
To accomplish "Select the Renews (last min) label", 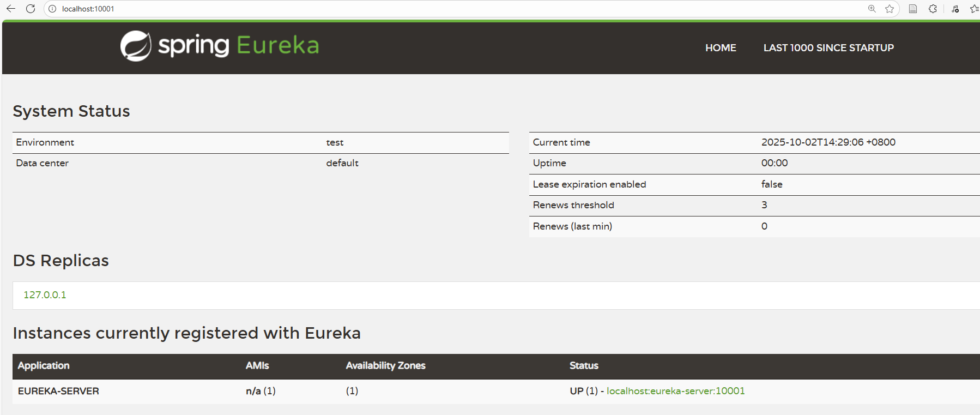I will pyautogui.click(x=572, y=226).
